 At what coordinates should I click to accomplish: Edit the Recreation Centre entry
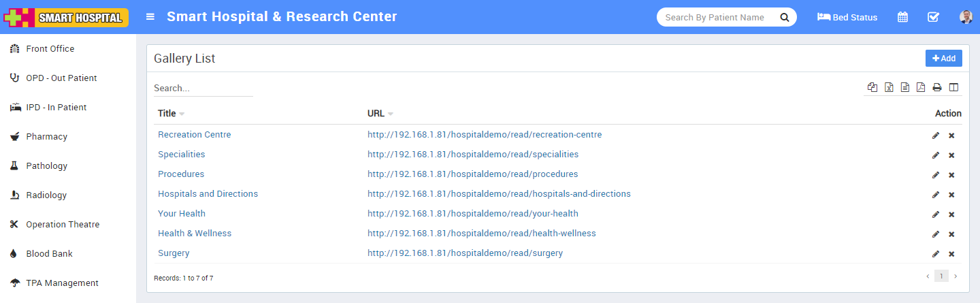click(x=936, y=135)
